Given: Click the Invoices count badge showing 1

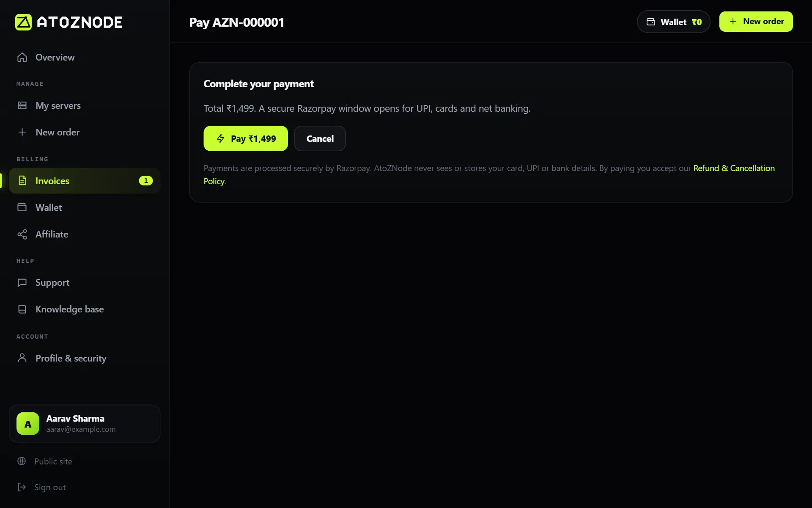Looking at the screenshot, I should point(146,181).
